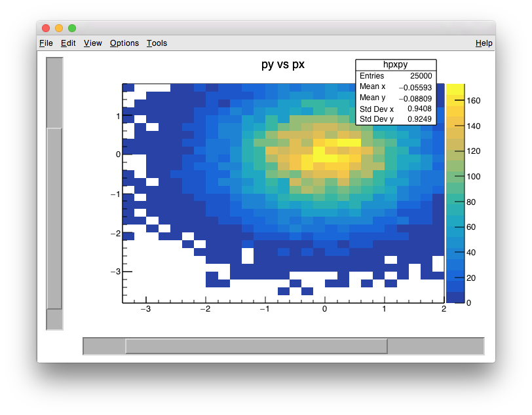Click the small box below vertical slider
The image size is (532, 415).
(54, 319)
